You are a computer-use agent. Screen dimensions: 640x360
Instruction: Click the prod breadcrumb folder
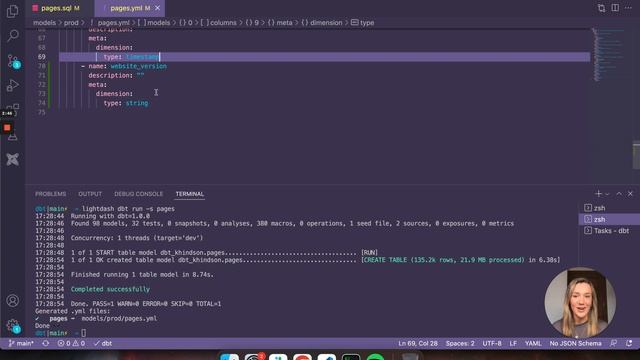(x=71, y=23)
